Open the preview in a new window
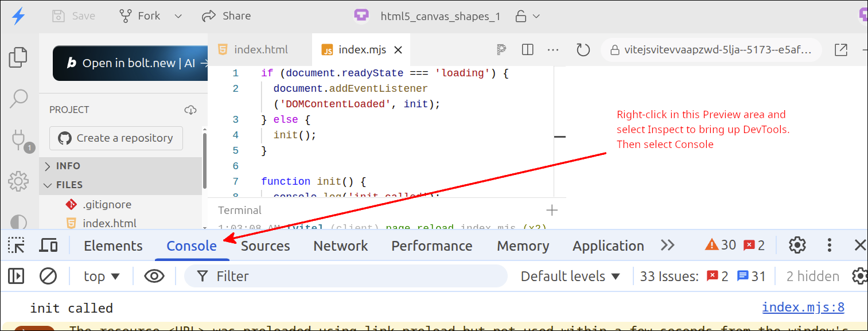The width and height of the screenshot is (868, 331). 840,50
